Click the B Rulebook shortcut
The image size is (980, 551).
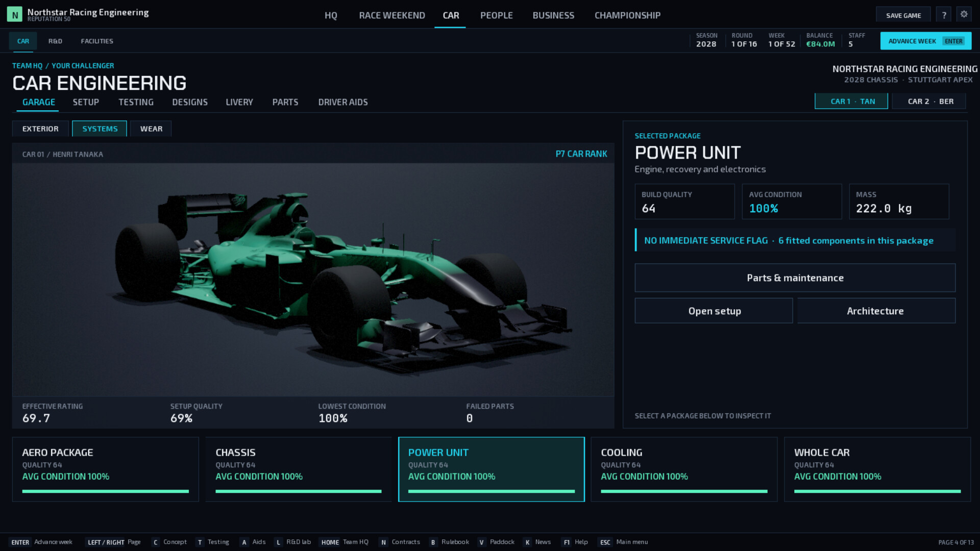[x=449, y=542]
